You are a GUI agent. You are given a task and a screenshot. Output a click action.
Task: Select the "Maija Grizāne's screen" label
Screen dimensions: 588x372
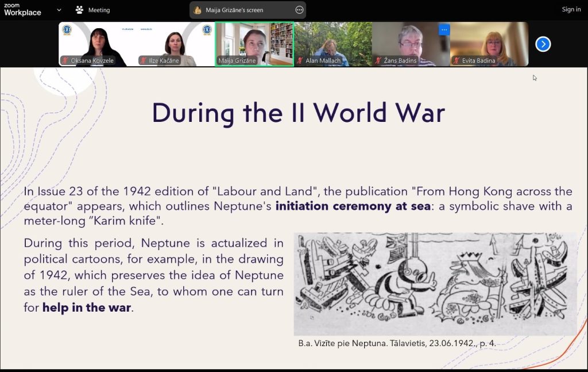[234, 10]
